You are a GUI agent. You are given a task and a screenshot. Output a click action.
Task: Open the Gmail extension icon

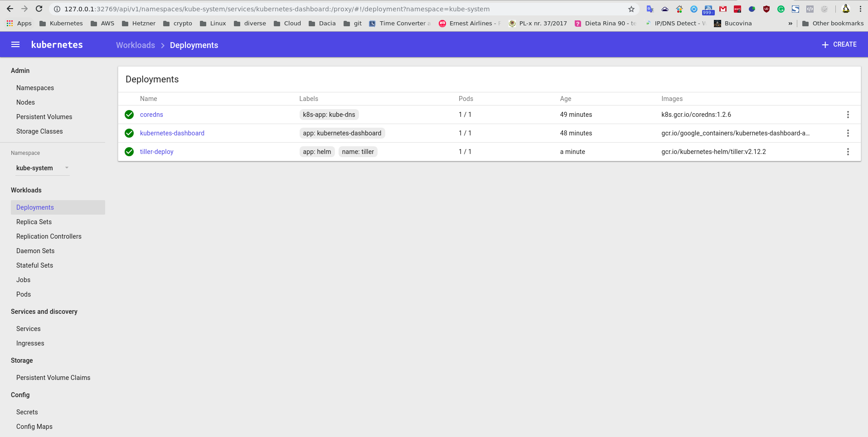pyautogui.click(x=723, y=9)
